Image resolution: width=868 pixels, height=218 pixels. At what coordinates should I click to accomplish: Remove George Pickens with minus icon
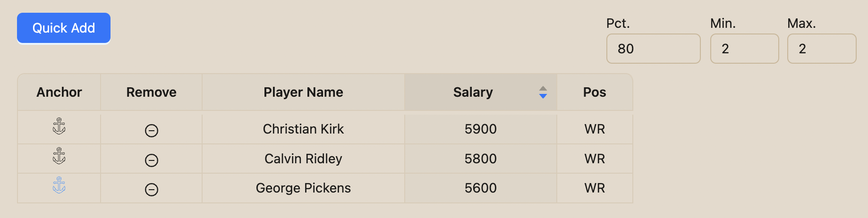[152, 190]
